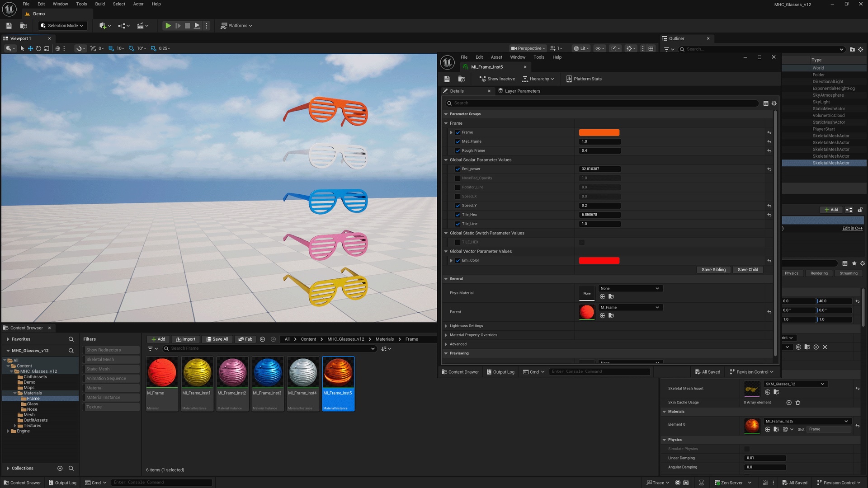The width and height of the screenshot is (868, 488).
Task: Click the Save Sibling button
Action: [x=713, y=270]
